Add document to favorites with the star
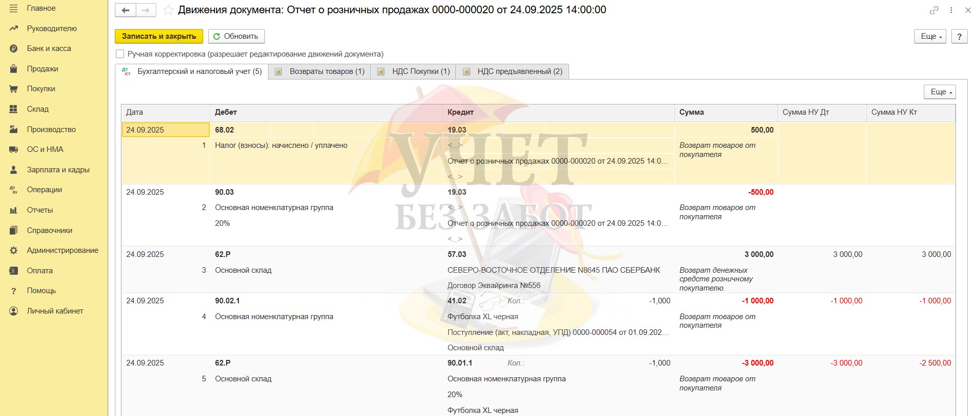 coord(168,10)
